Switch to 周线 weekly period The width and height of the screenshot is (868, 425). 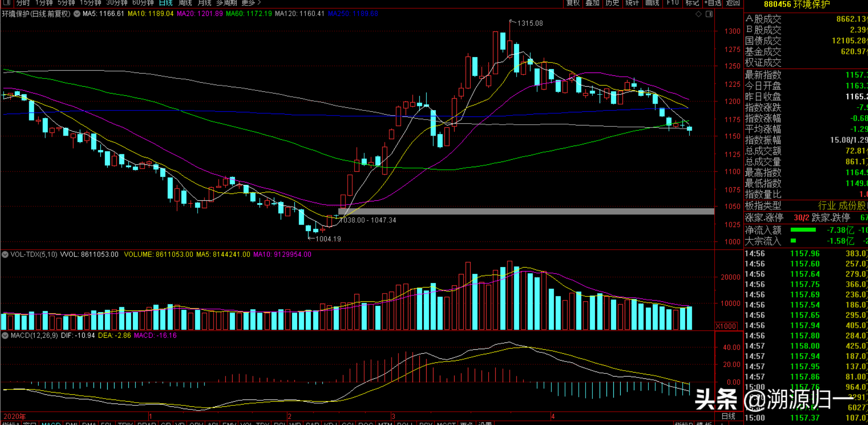185,3
